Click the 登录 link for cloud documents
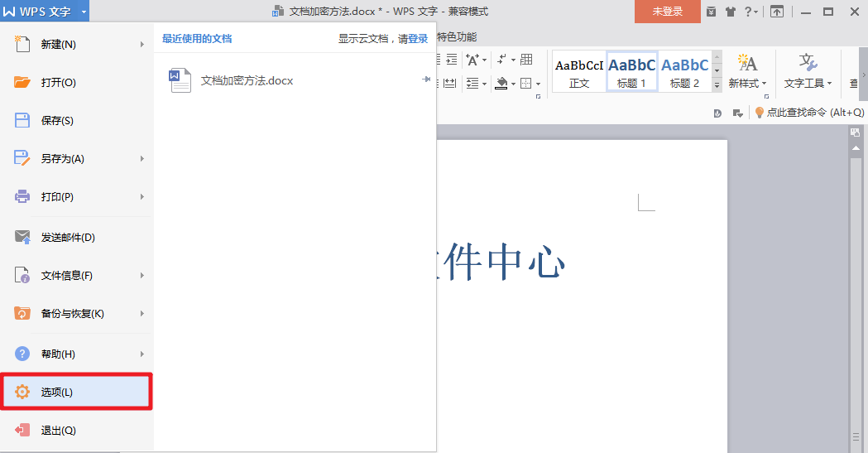This screenshot has width=868, height=453. coord(418,38)
